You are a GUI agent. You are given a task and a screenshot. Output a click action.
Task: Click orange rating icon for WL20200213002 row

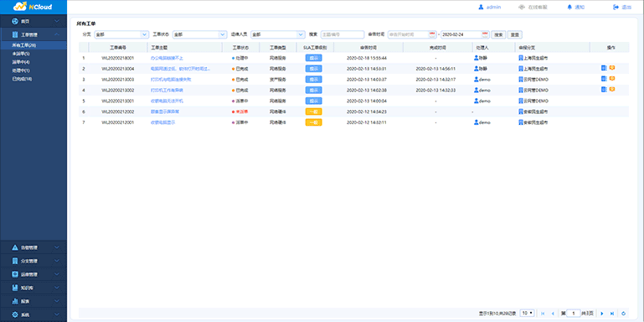pyautogui.click(x=612, y=89)
